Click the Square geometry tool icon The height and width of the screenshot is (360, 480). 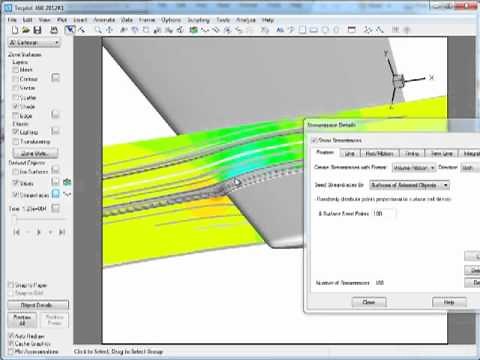point(302,30)
